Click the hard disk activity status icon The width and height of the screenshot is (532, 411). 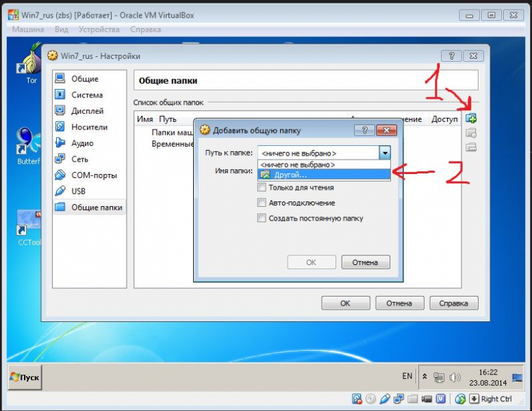click(357, 399)
